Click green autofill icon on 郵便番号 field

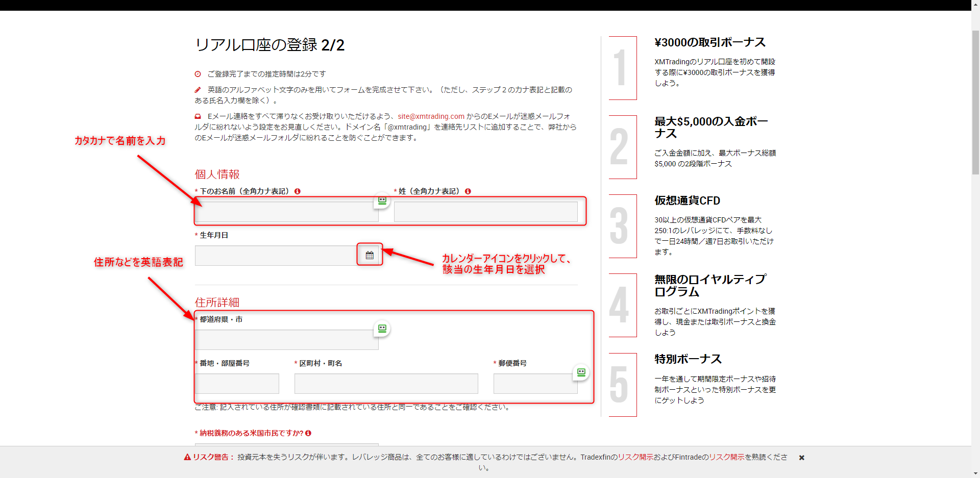point(581,372)
